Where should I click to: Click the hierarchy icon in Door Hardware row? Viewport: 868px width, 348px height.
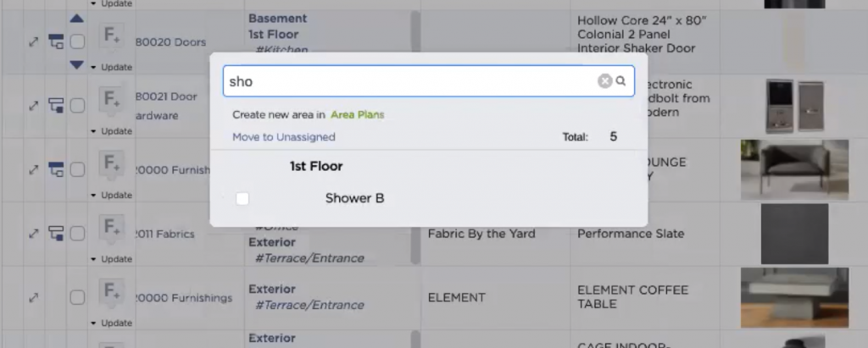point(58,105)
